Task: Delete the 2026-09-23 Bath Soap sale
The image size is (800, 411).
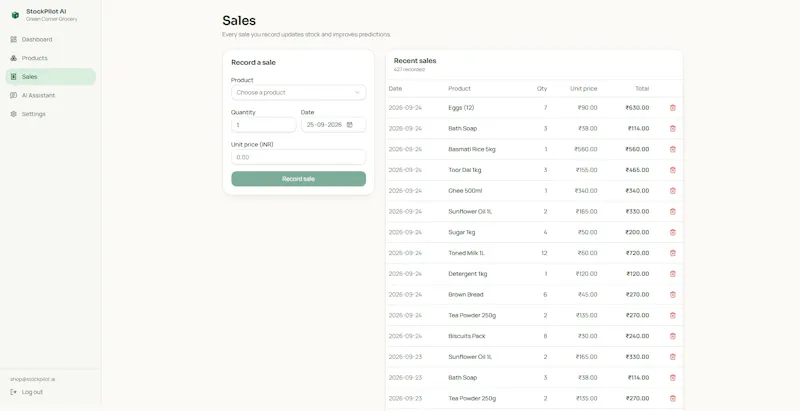Action: pos(672,377)
